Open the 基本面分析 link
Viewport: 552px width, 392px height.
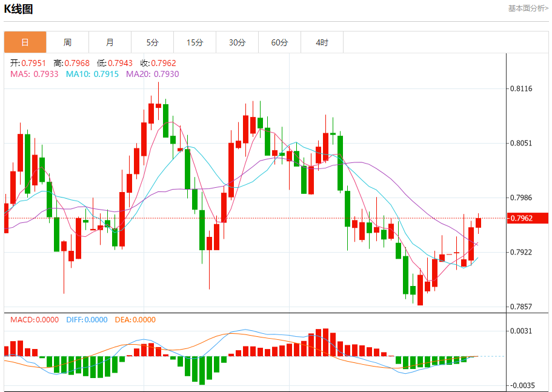[x=528, y=8]
